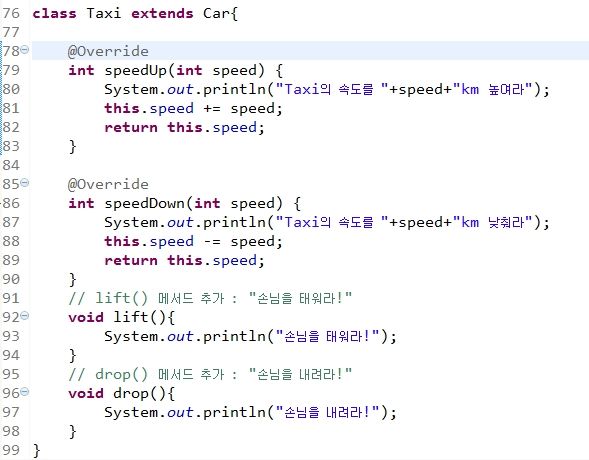589x460 pixels.
Task: Click return keyword on line 89
Action: pos(131,261)
